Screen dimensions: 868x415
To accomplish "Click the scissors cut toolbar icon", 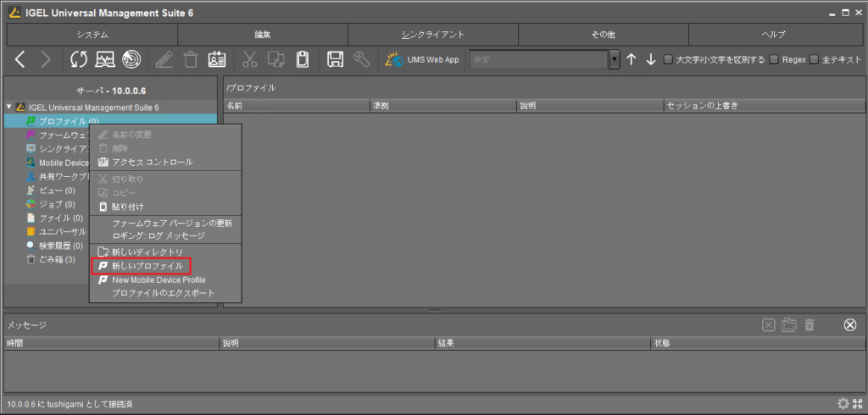I will tap(250, 59).
